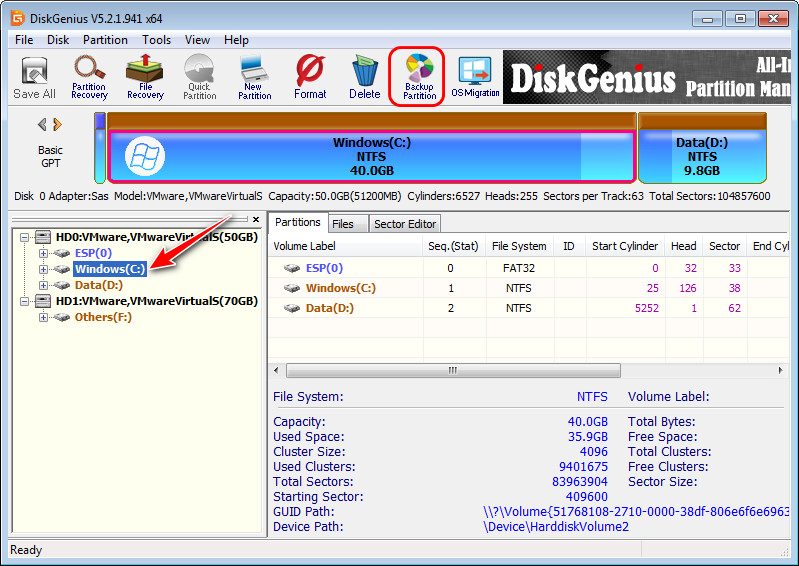Select Windows(C:) row in partition table
The height and width of the screenshot is (566, 799).
(529, 288)
